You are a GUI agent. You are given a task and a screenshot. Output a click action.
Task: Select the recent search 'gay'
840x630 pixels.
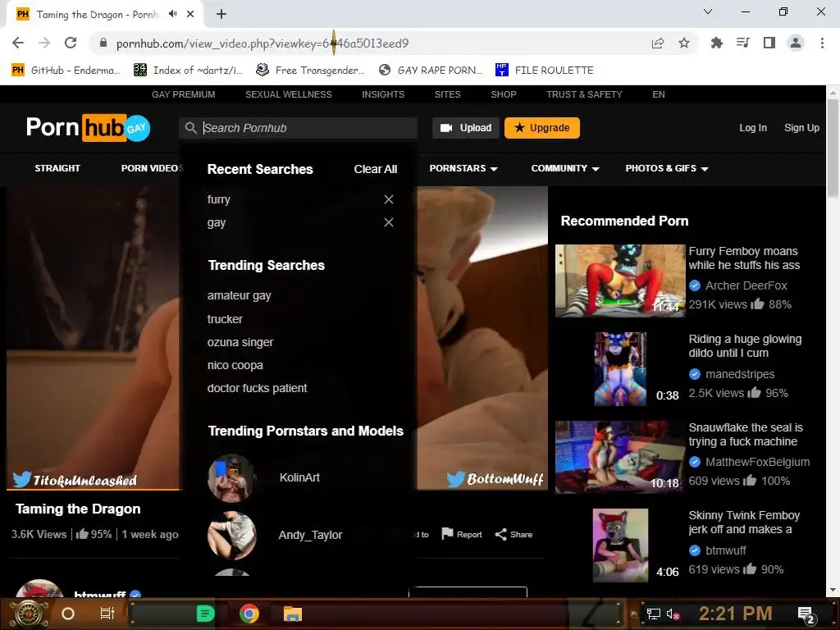217,223
